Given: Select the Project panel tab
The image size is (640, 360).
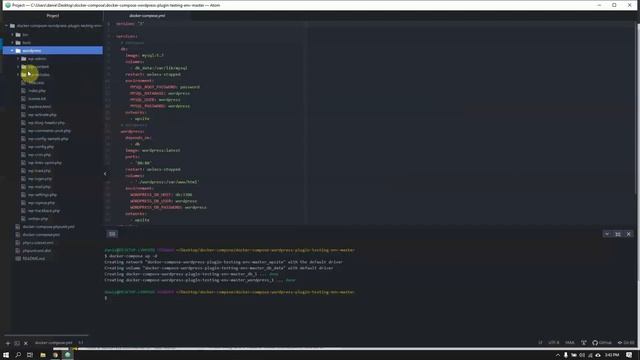Looking at the screenshot, I should (52, 16).
